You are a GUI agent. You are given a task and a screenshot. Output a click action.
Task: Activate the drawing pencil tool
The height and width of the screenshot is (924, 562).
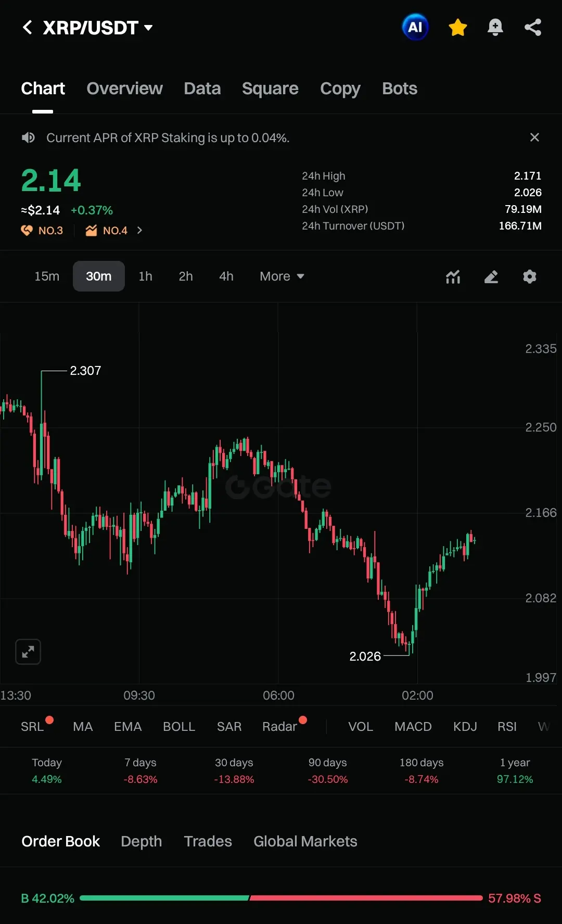491,276
